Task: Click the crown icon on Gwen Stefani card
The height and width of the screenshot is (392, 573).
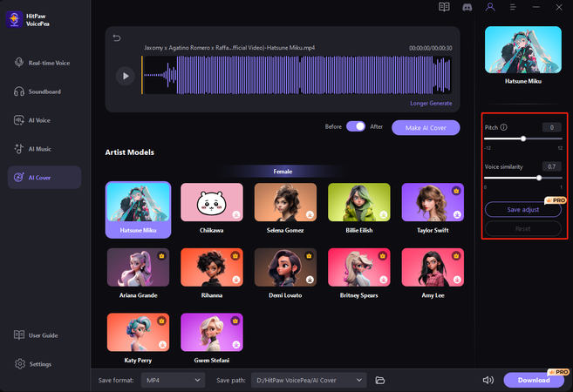Action: point(235,321)
